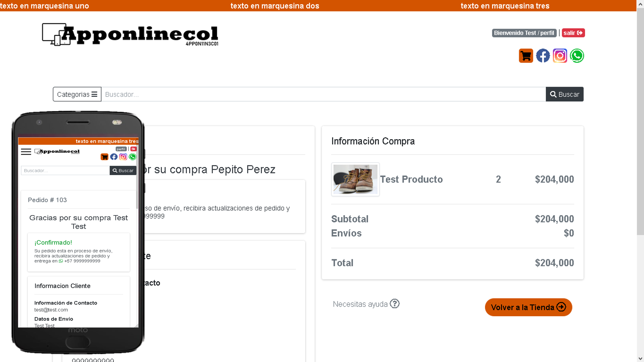Click the red salir logout button
The height and width of the screenshot is (362, 644).
click(x=573, y=33)
